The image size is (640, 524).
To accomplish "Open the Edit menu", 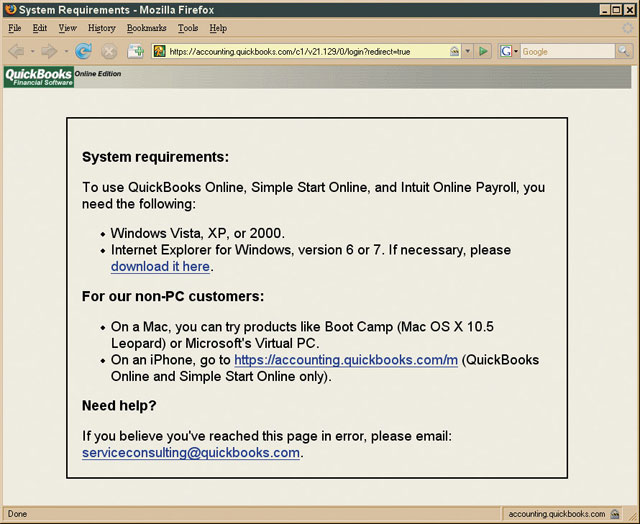I will tap(40, 28).
